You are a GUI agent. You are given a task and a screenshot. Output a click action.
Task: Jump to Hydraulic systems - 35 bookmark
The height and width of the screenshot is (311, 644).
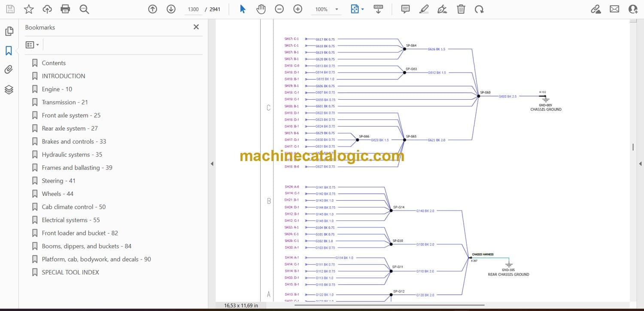pyautogui.click(x=72, y=155)
